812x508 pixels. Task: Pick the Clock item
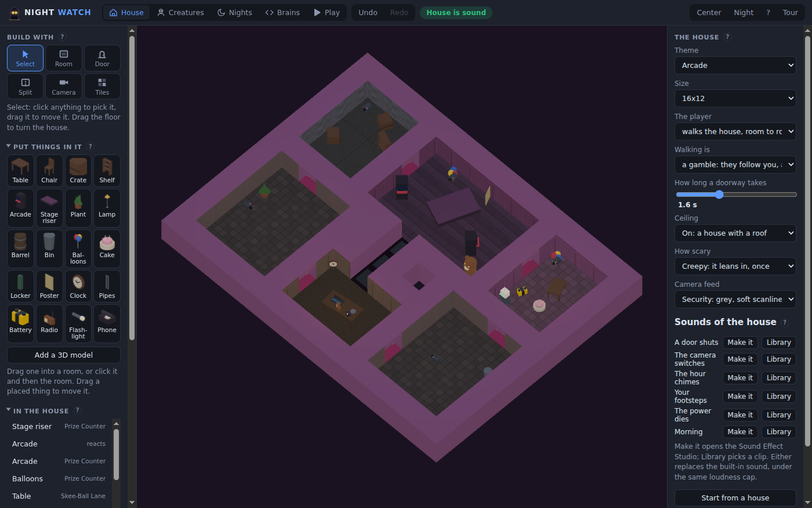[78, 286]
